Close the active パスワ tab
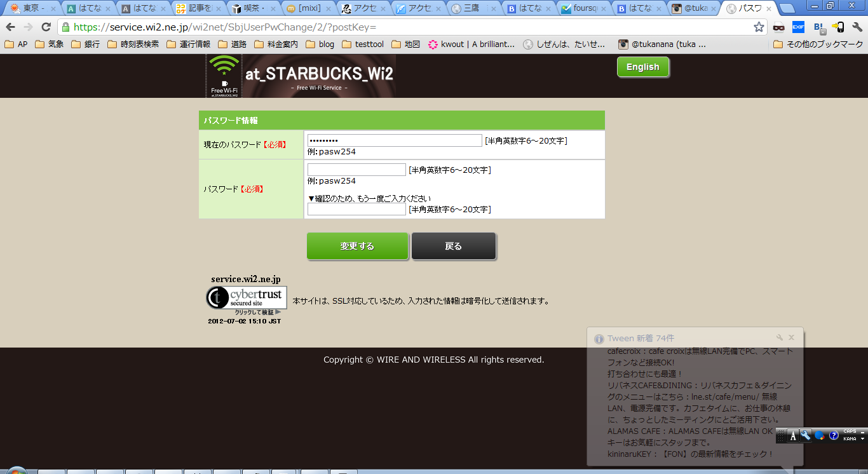 point(769,9)
